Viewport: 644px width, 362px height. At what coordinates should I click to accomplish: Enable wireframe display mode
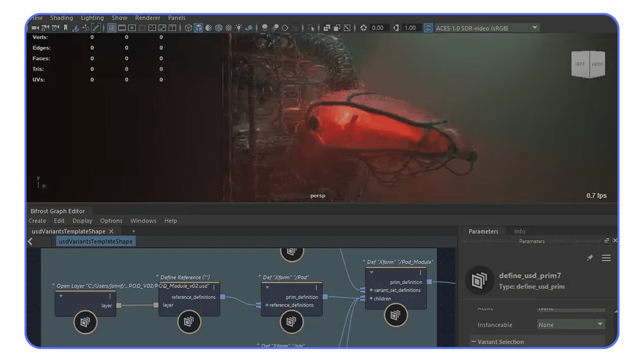[x=188, y=28]
